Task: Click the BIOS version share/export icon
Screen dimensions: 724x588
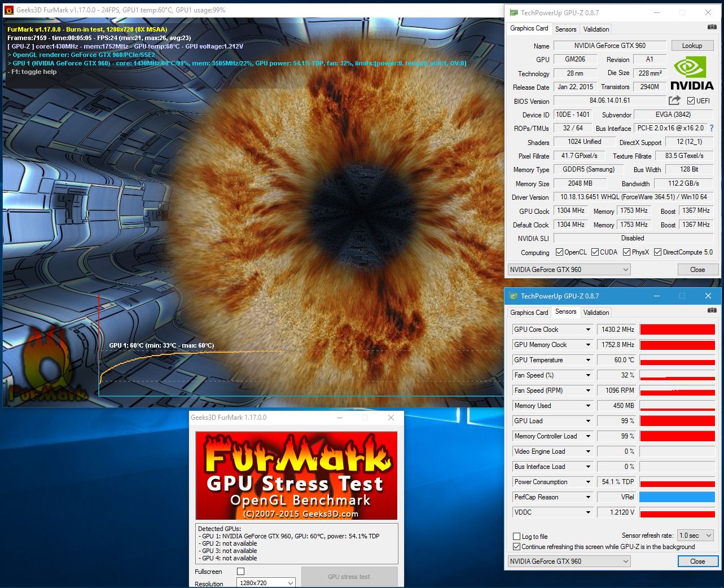Action: coord(674,100)
